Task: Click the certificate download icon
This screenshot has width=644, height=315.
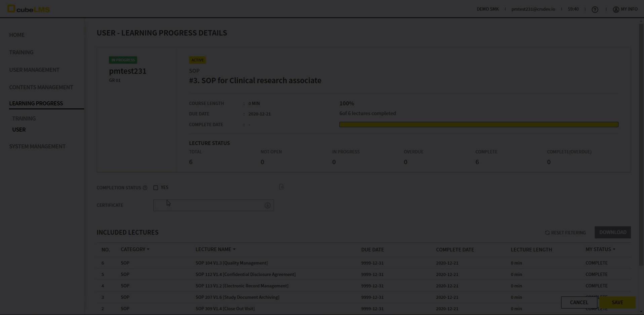Action: coord(268,205)
